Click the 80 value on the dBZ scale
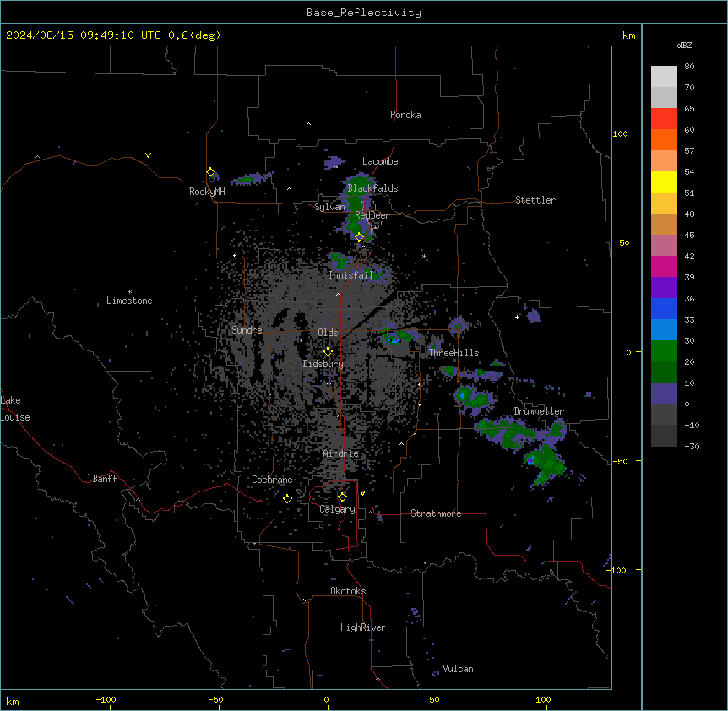Image resolution: width=728 pixels, height=711 pixels. pos(689,67)
